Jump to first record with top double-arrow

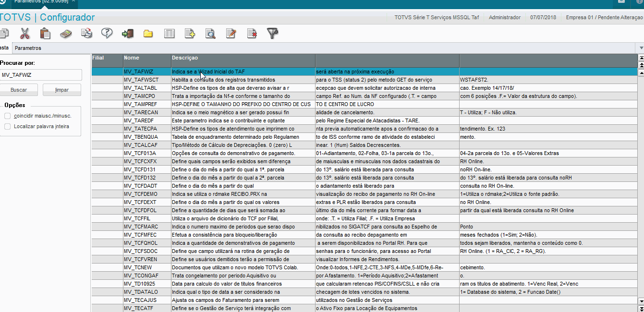click(641, 57)
